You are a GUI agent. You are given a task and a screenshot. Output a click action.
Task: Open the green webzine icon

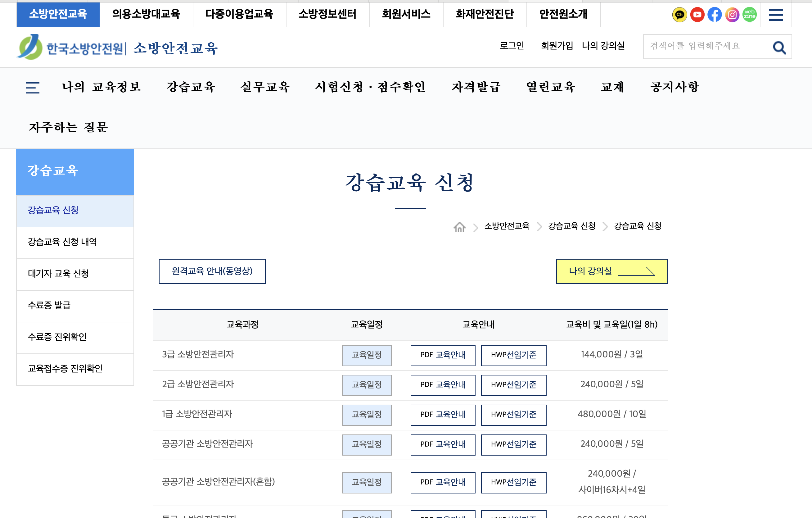click(x=750, y=15)
